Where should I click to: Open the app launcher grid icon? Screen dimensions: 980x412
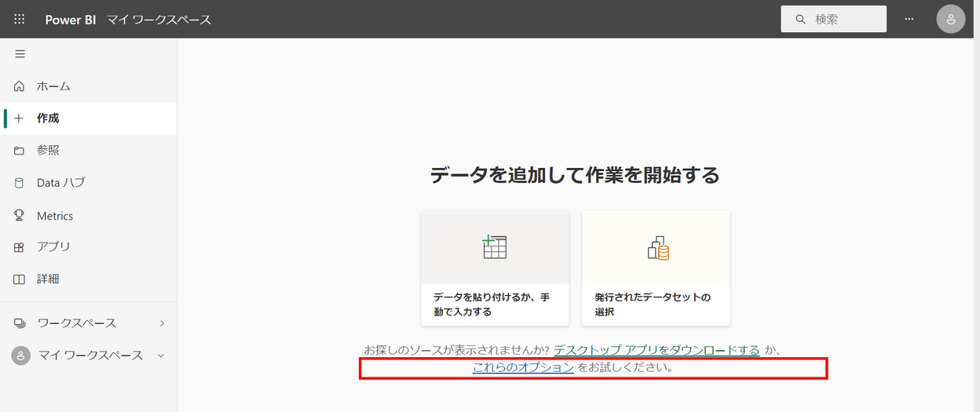click(x=20, y=19)
